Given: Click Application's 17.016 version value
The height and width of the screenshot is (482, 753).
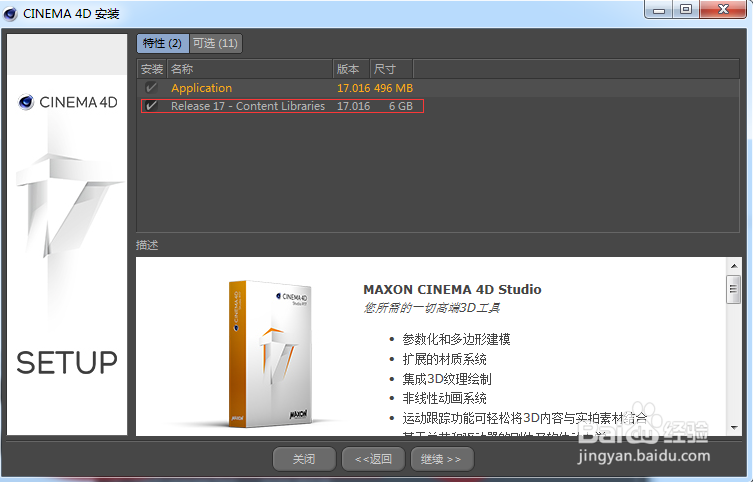Looking at the screenshot, I should coord(353,88).
